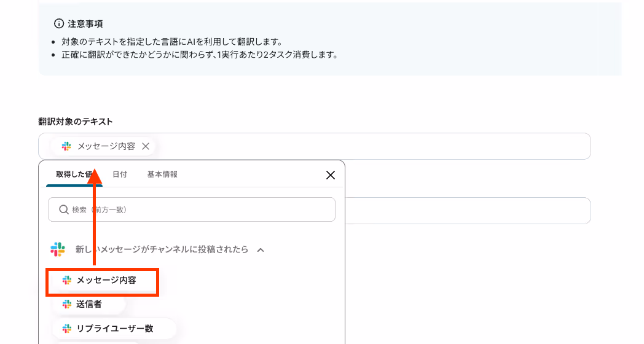Click the 注意事項 heading text
This screenshot has width=644, height=344.
85,24
